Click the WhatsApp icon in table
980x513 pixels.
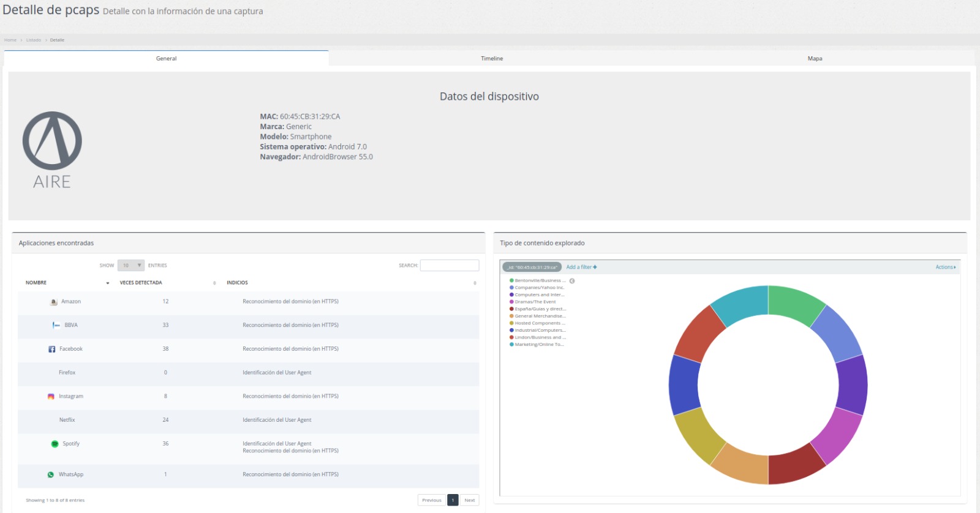(51, 474)
